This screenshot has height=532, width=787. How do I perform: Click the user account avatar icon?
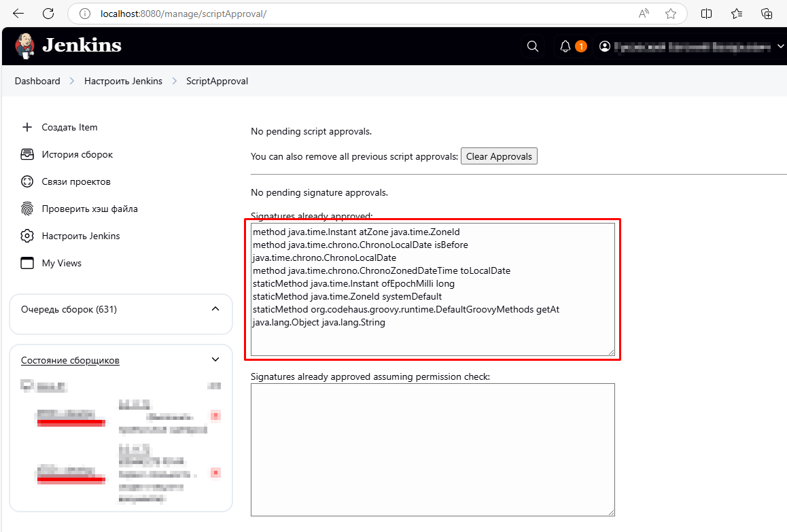[x=605, y=46]
